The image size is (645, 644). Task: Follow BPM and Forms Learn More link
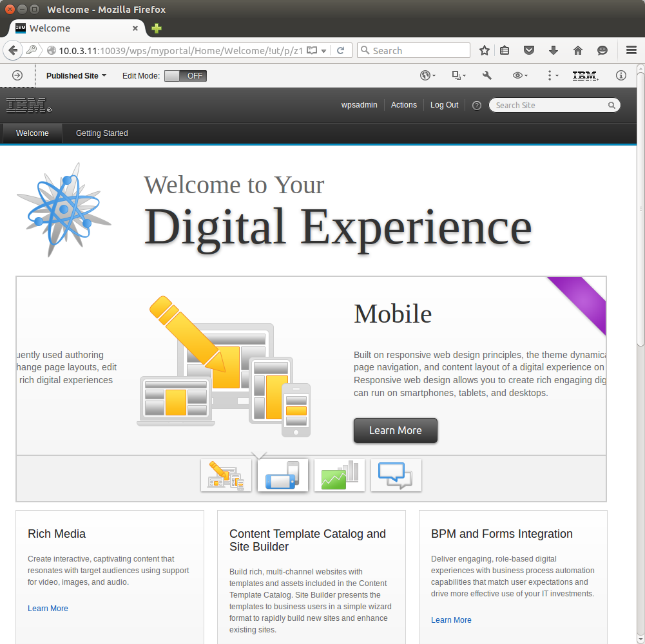coord(451,620)
